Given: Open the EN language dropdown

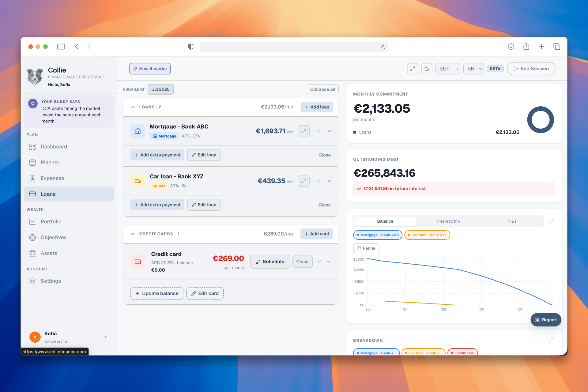Looking at the screenshot, I should pyautogui.click(x=473, y=69).
